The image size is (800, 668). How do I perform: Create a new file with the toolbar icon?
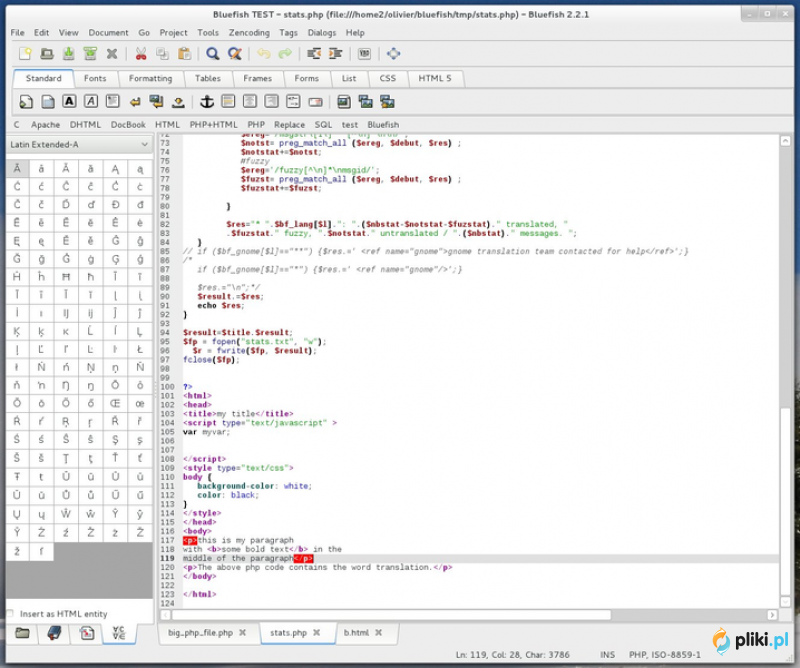(x=25, y=54)
